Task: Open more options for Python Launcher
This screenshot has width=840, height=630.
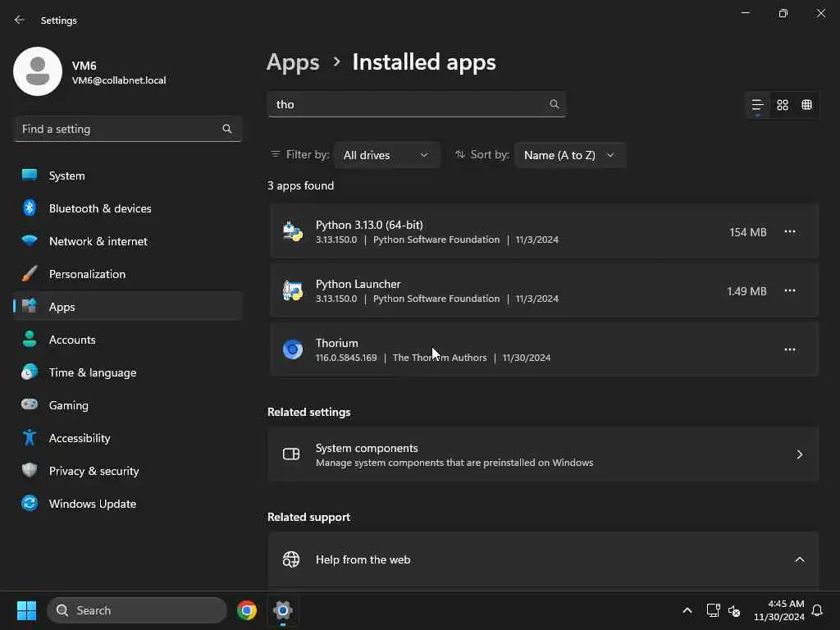Action: 790,290
